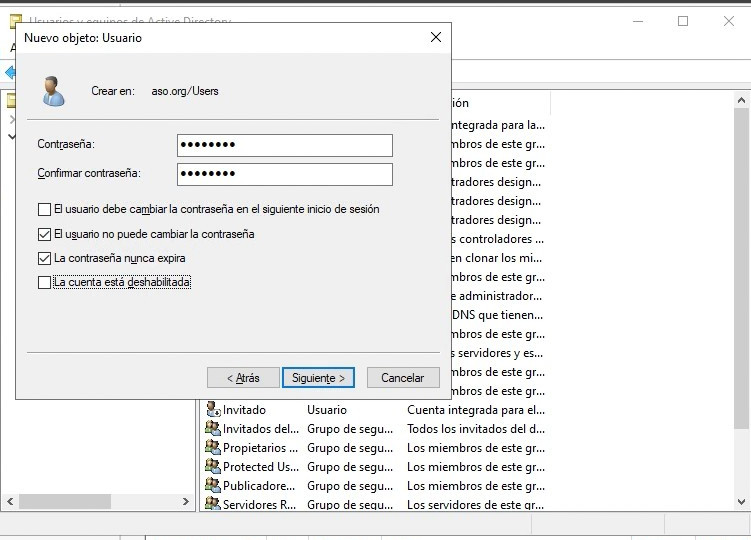Enable user must change password at next logon
The height and width of the screenshot is (540, 751).
pos(44,210)
